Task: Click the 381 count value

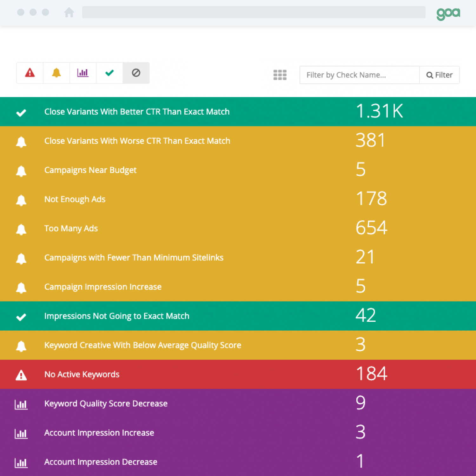Action: pyautogui.click(x=371, y=140)
